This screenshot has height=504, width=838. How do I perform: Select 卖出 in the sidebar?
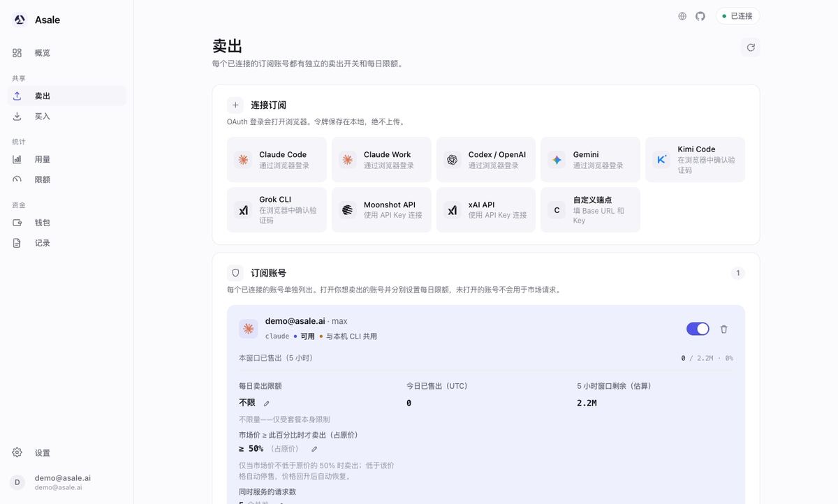pos(67,96)
